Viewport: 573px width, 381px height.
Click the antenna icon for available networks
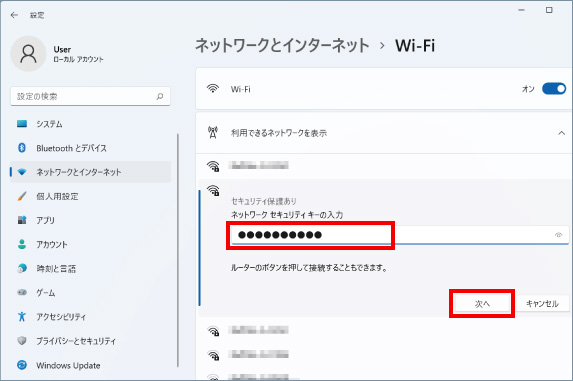click(x=213, y=133)
